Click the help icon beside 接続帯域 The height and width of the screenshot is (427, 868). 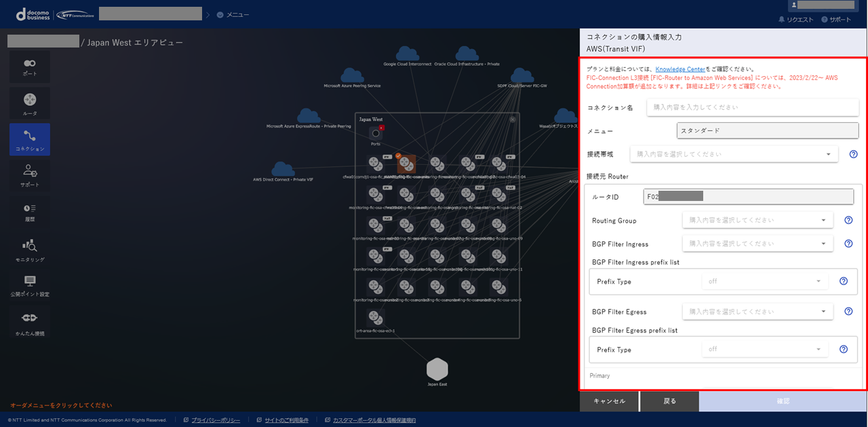point(853,154)
